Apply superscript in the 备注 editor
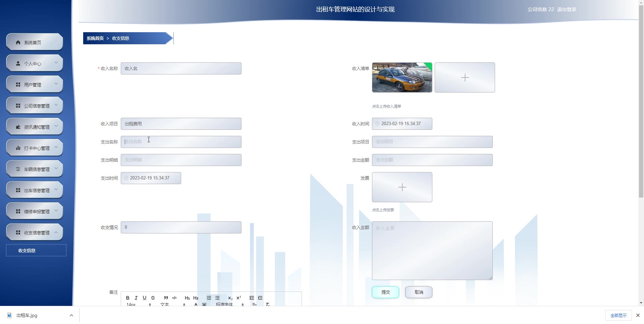This screenshot has height=324, width=644. point(239,298)
